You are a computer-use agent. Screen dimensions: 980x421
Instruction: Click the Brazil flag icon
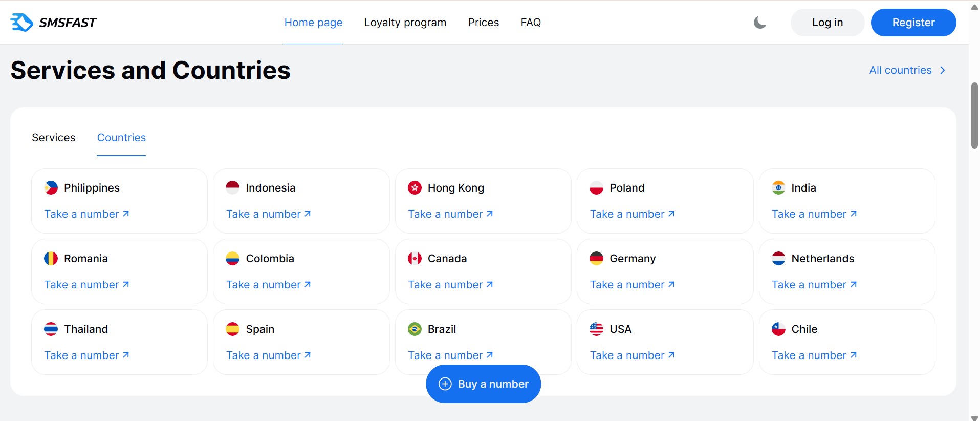click(x=415, y=329)
